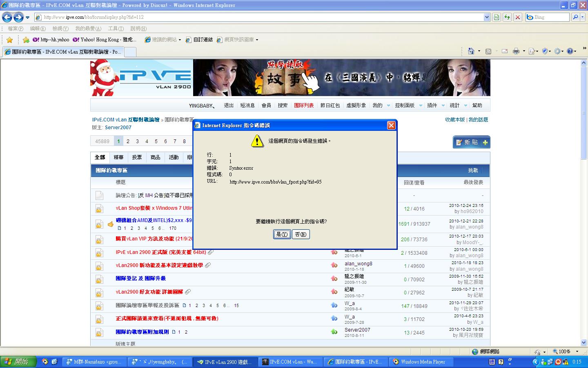Image resolution: width=588 pixels, height=368 pixels.
Task: Open the Tools gear menu icon
Action: click(558, 51)
